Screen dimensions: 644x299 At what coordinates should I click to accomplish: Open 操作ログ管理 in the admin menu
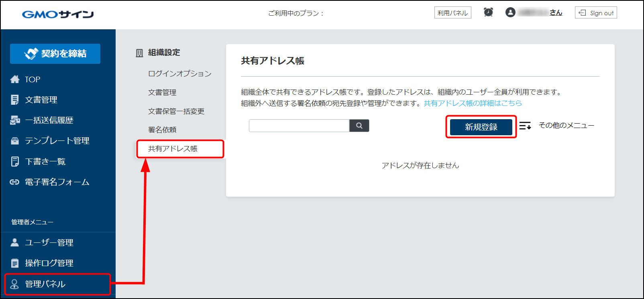[x=49, y=263]
